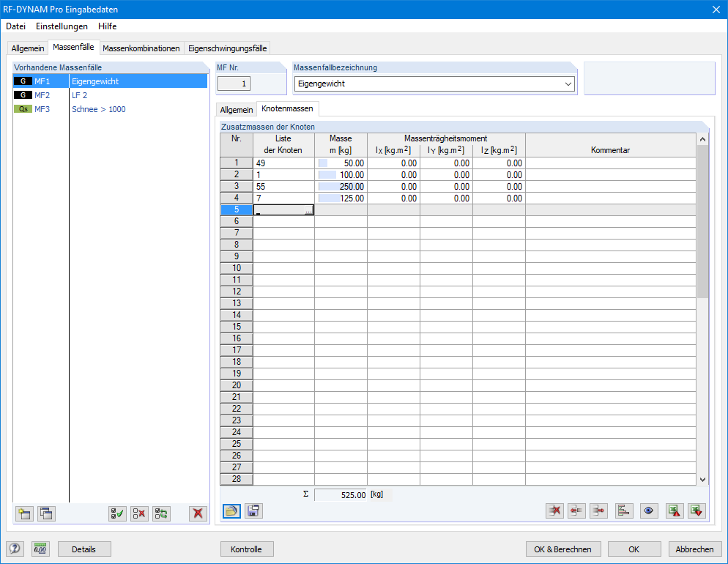Click node list cell '55'
Screen dimensions: 728x564
(283, 187)
